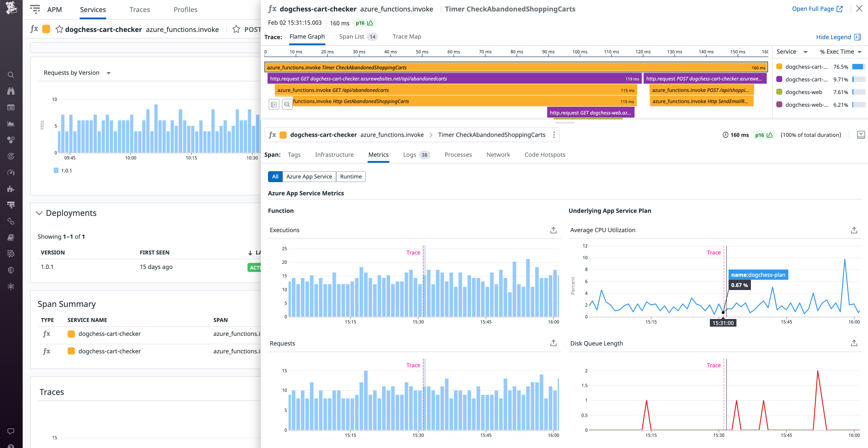Switch metric filter to Azure App Service

click(x=309, y=176)
